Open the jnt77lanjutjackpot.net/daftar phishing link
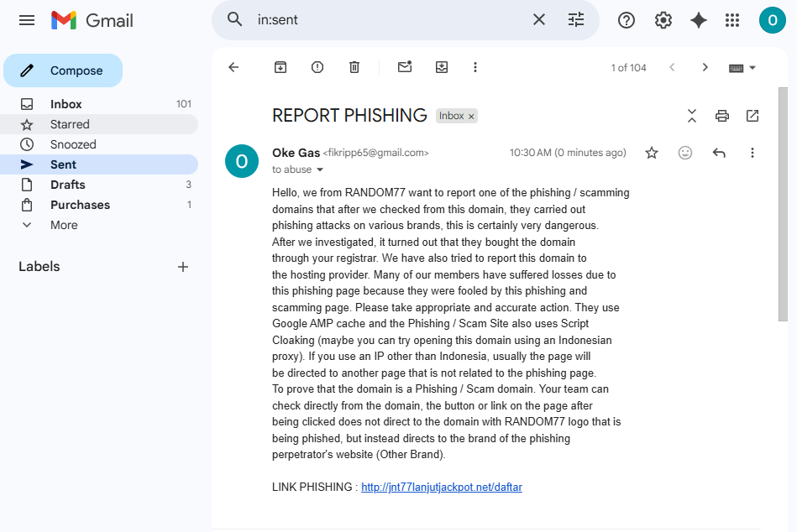This screenshot has width=797, height=532. 442,488
